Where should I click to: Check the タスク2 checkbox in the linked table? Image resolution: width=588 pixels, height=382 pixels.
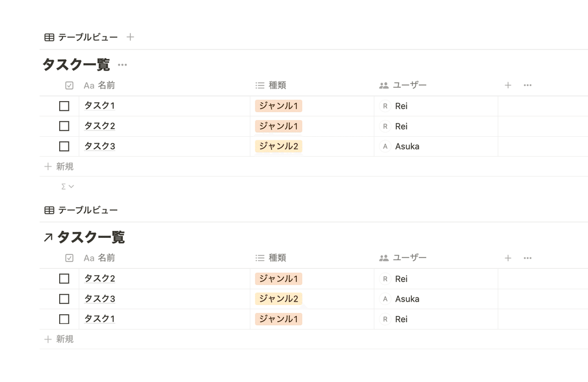(x=64, y=279)
